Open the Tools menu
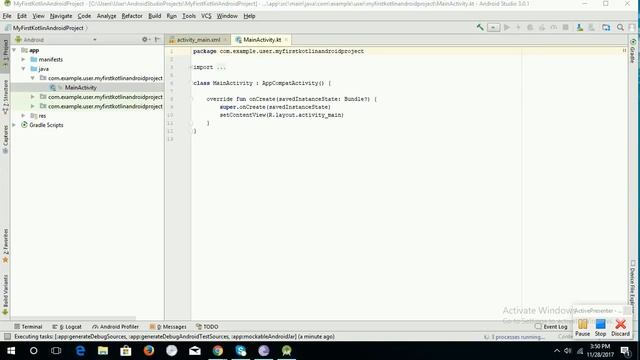This screenshot has width=640, height=360. coord(189,16)
